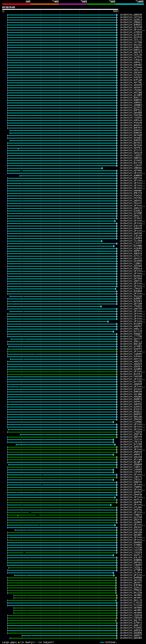
Task: Click hit label UniRef100_C1HDW2
Action: pos(131,422)
